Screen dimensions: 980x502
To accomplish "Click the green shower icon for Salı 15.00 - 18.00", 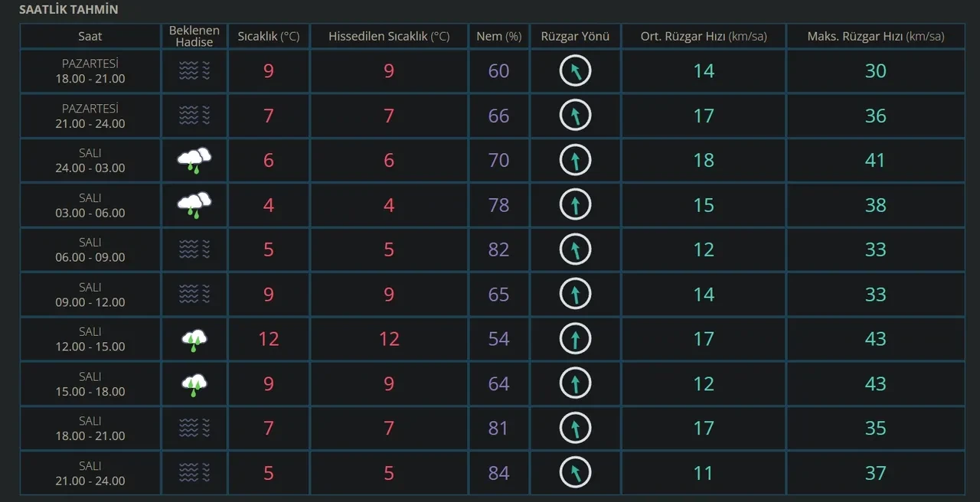I will pyautogui.click(x=194, y=384).
